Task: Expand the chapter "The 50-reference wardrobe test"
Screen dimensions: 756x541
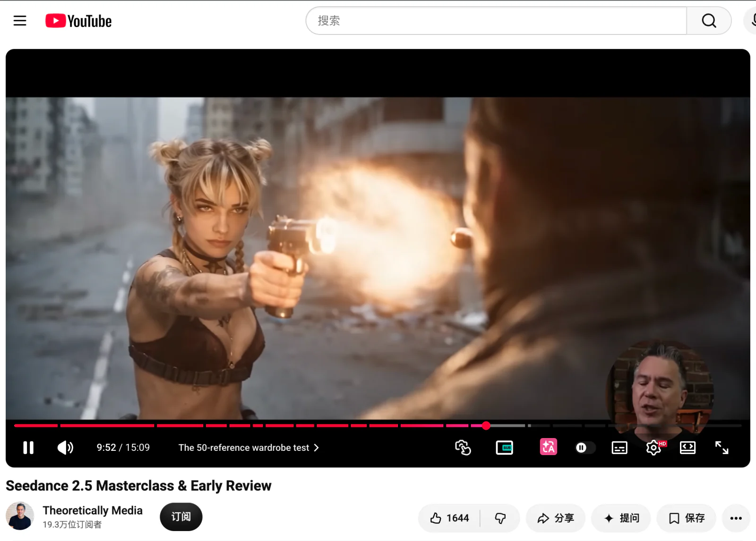Action: coord(249,448)
